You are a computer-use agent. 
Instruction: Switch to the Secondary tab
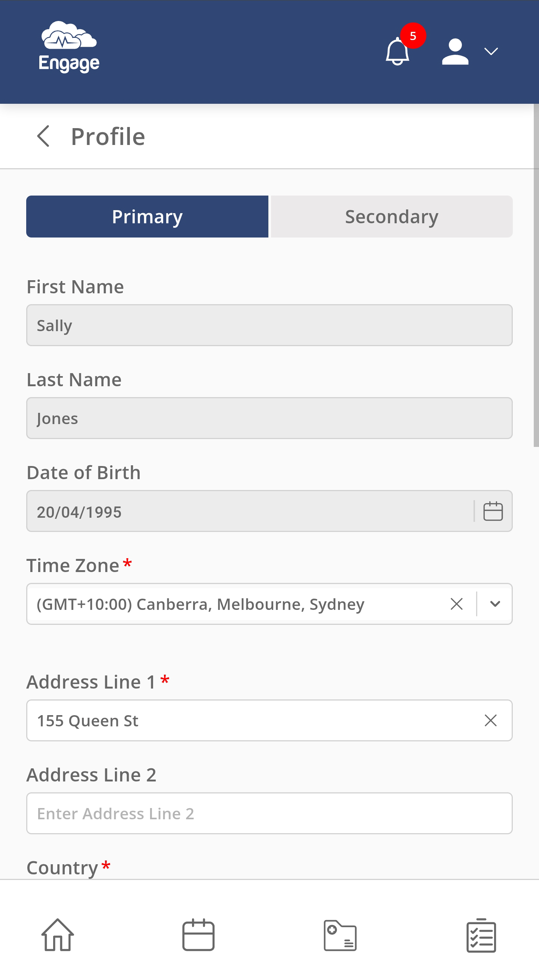coord(391,217)
